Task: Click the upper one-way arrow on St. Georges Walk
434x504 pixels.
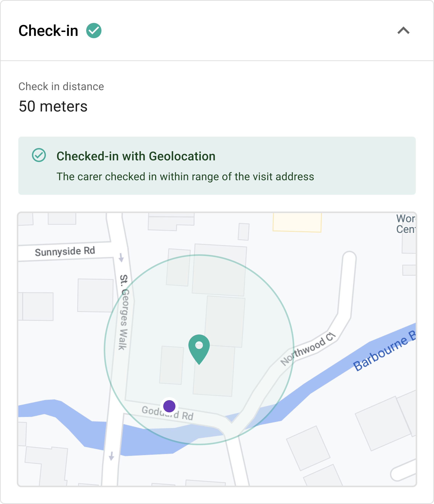Action: click(x=121, y=258)
